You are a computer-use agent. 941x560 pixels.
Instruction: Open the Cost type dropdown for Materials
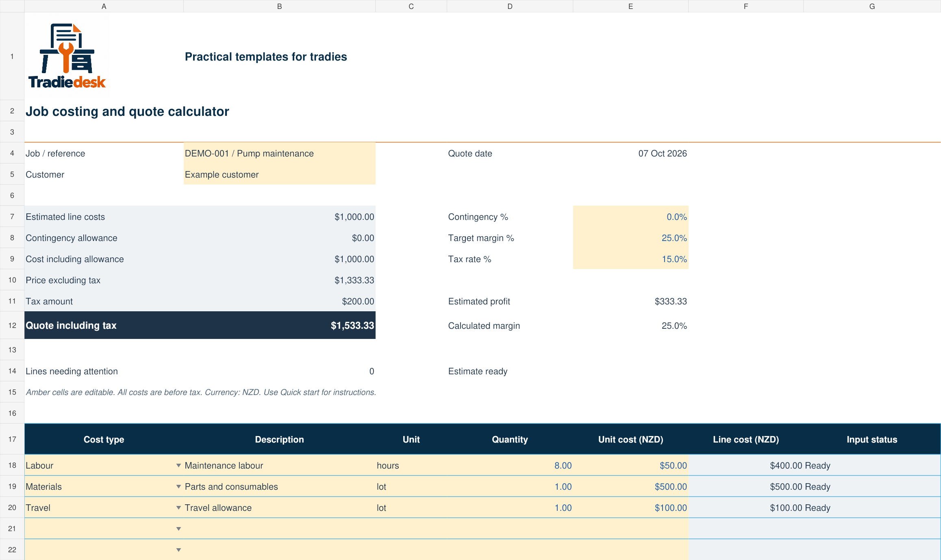click(178, 486)
